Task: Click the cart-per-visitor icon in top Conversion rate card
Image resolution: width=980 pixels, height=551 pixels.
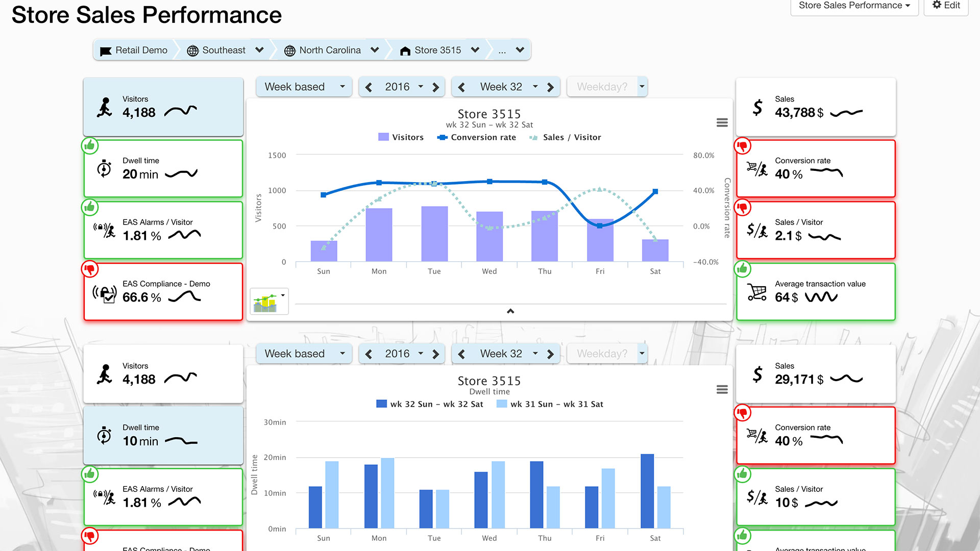Action: click(x=757, y=168)
